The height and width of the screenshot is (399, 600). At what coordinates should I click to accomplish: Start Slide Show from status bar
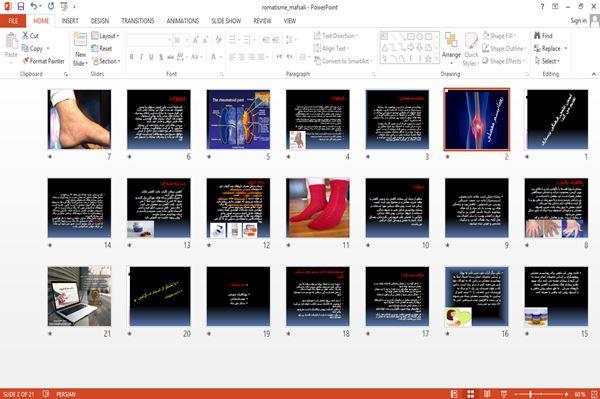pyautogui.click(x=504, y=394)
